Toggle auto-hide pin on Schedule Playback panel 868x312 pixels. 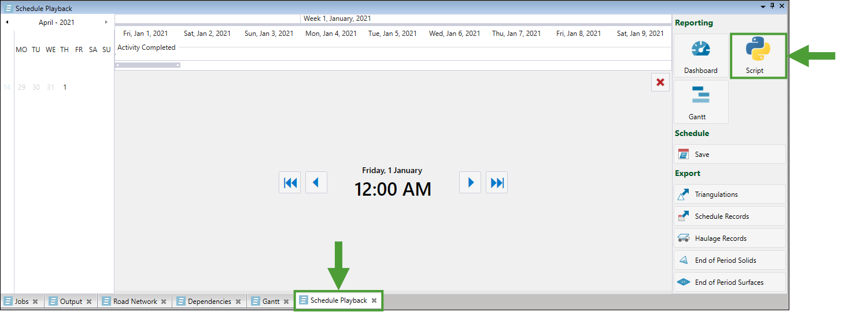[x=772, y=6]
